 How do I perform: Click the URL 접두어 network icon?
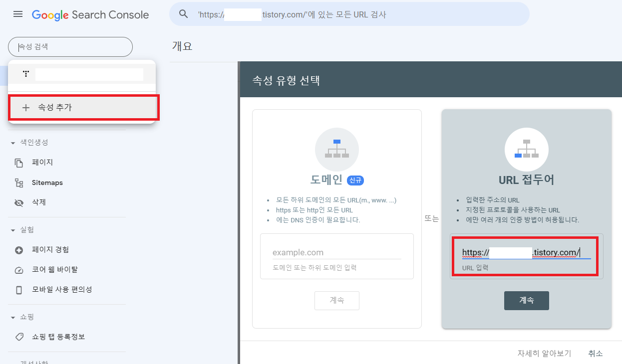[527, 150]
